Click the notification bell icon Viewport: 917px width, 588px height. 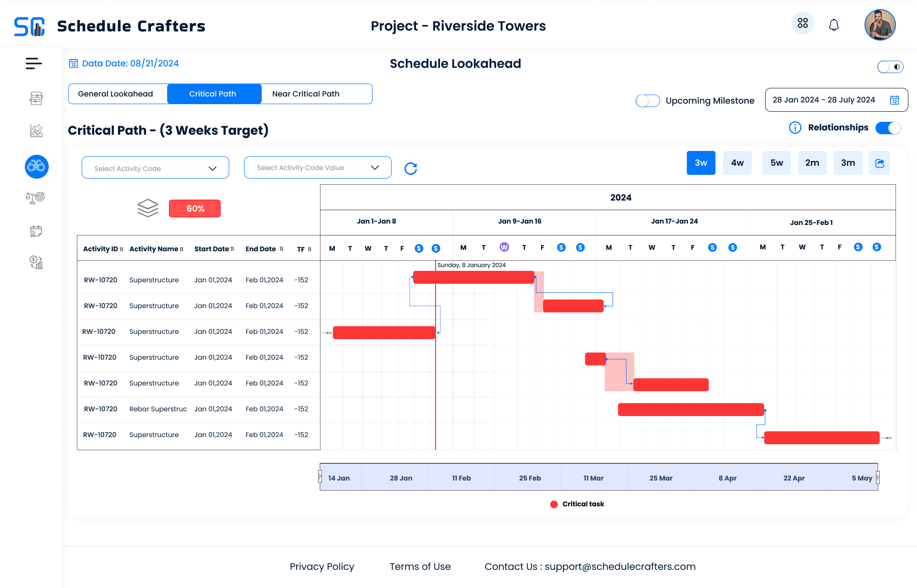[x=834, y=25]
